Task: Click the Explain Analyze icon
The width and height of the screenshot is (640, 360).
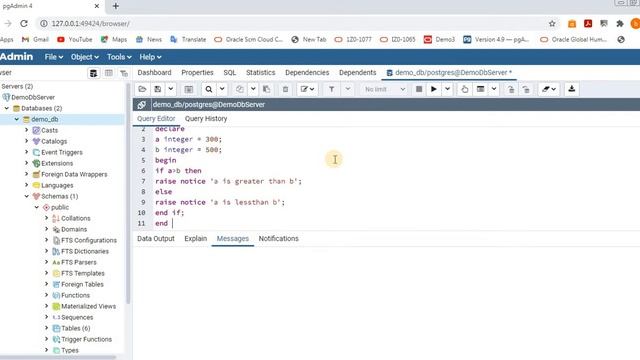Action: coord(480,89)
